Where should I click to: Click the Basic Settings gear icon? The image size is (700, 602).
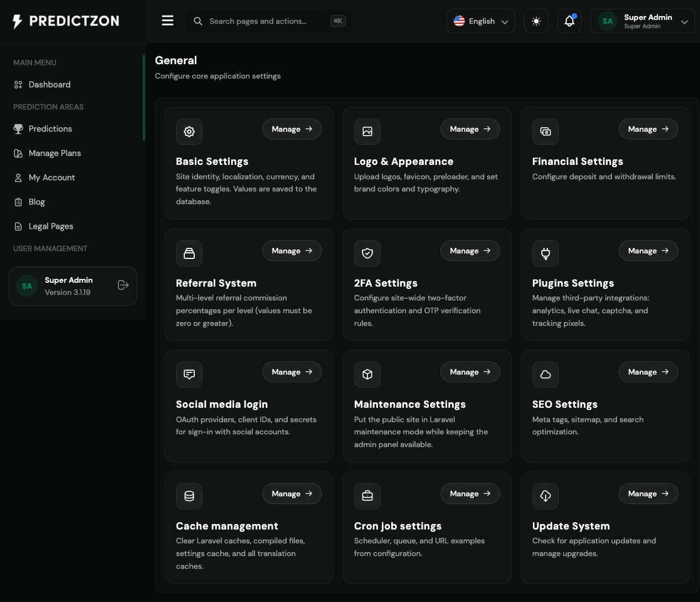coord(189,132)
